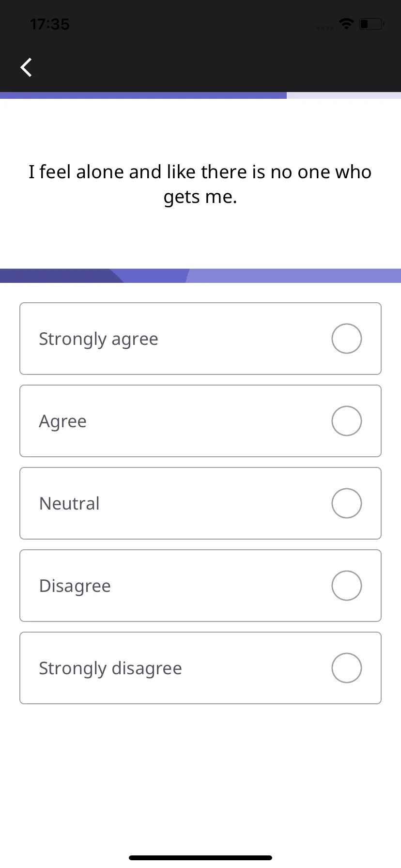Viewport: 401px width, 868px height.
Task: Tap the back arrow icon
Action: [x=26, y=67]
